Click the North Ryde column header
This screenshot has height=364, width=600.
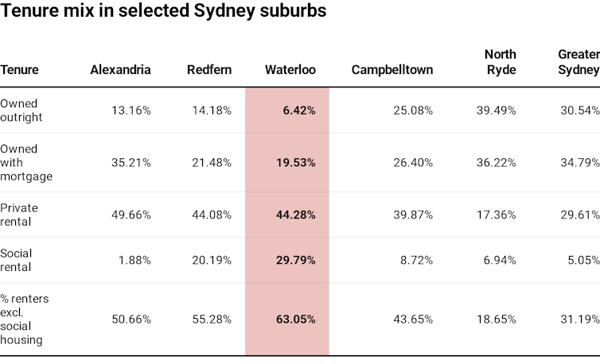click(x=500, y=62)
